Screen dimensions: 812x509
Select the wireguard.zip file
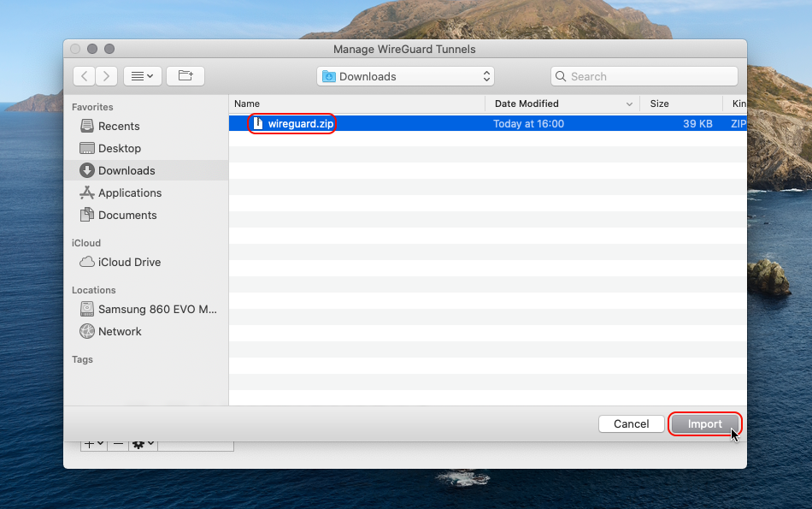tap(300, 123)
